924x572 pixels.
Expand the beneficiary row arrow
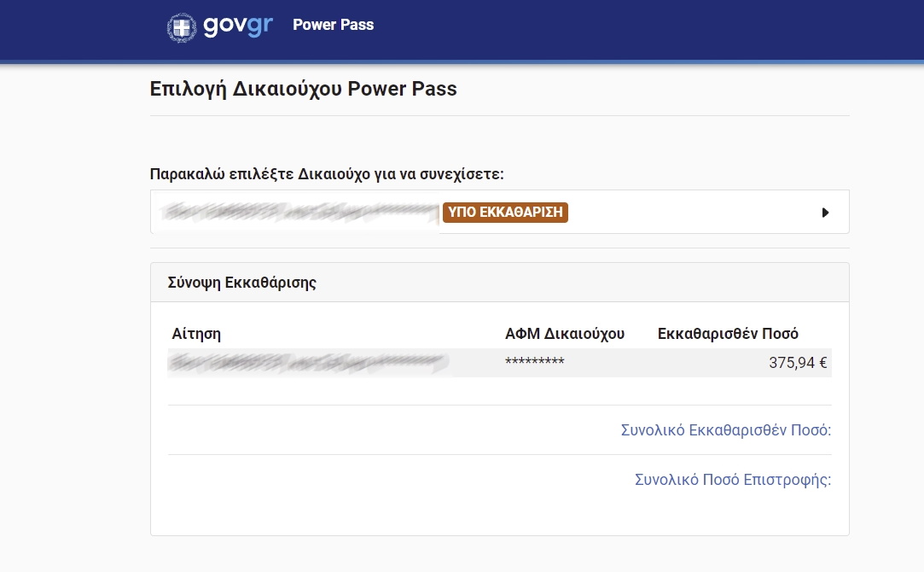click(825, 213)
